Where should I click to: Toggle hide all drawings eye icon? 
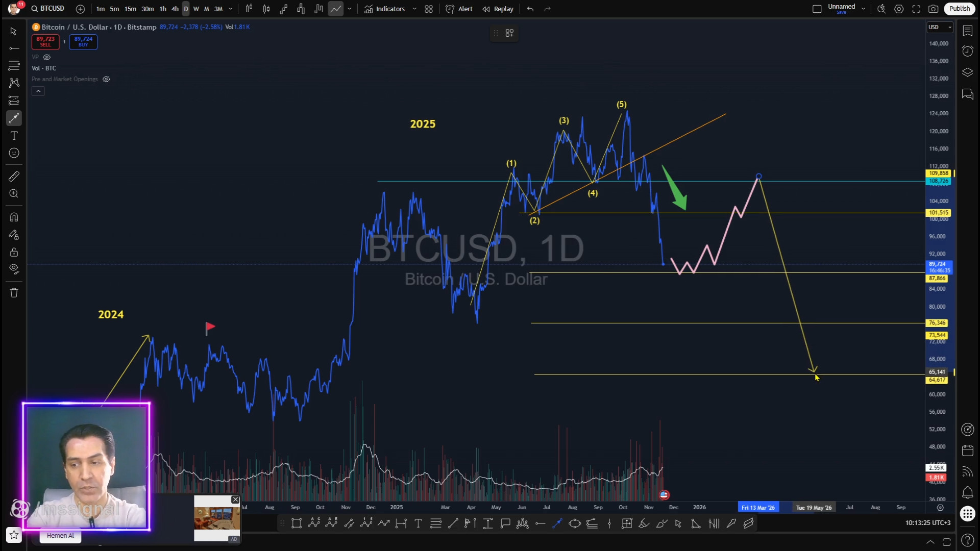(x=14, y=269)
